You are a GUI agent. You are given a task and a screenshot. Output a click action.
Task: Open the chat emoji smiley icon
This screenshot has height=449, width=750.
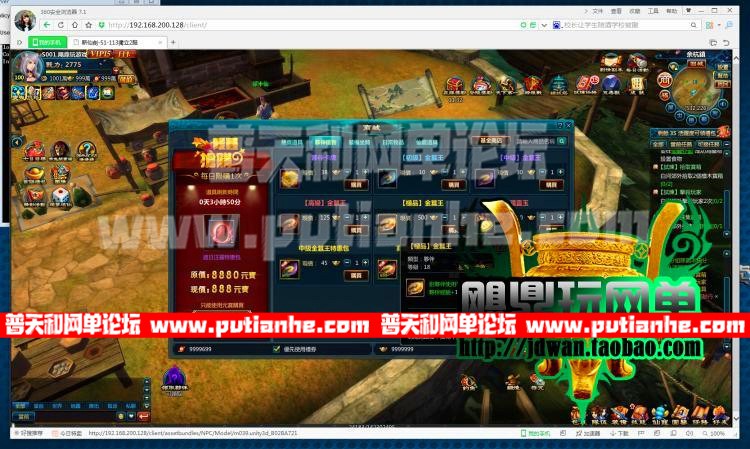[x=121, y=416]
